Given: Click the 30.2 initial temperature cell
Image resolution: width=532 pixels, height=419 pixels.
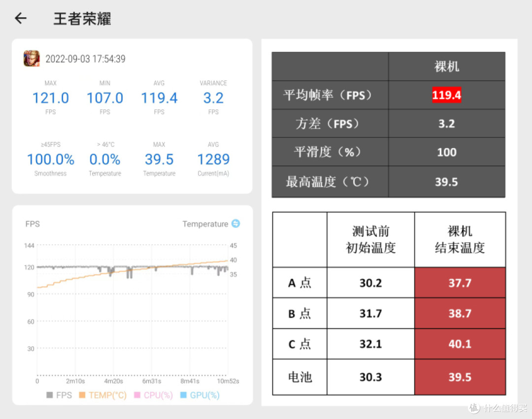Looking at the screenshot, I should click(x=370, y=283).
